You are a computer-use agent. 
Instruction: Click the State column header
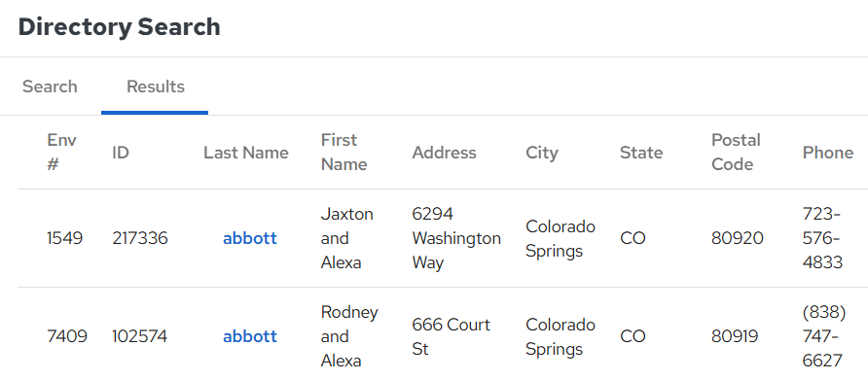[x=641, y=153]
